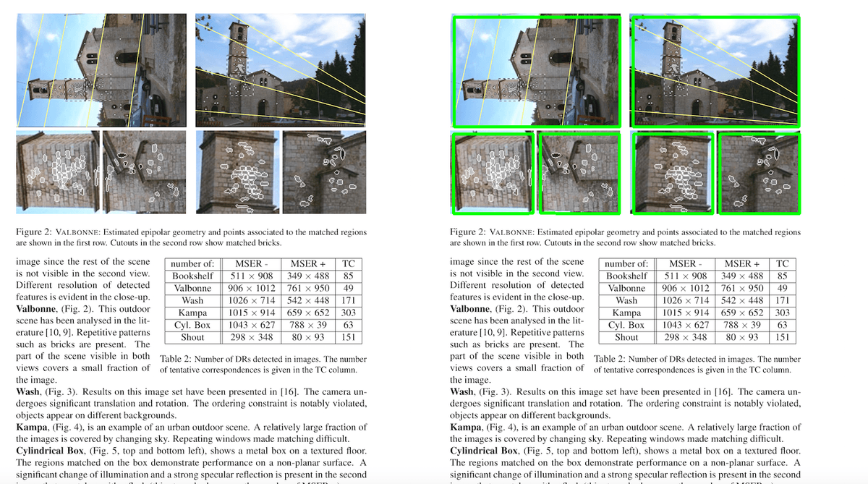
Task: Click the Valbonne row in Table 2
Action: (x=192, y=287)
